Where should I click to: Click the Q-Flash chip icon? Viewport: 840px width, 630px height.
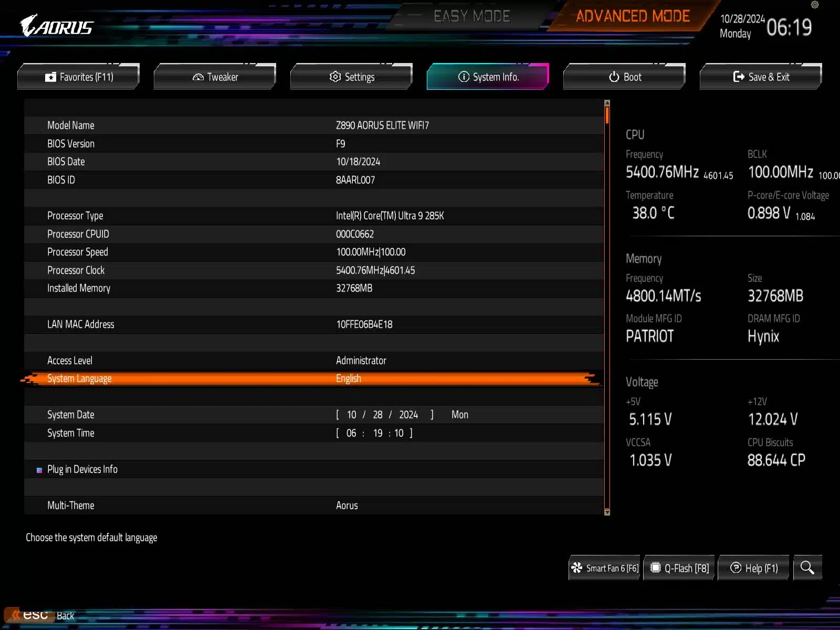[x=655, y=568]
